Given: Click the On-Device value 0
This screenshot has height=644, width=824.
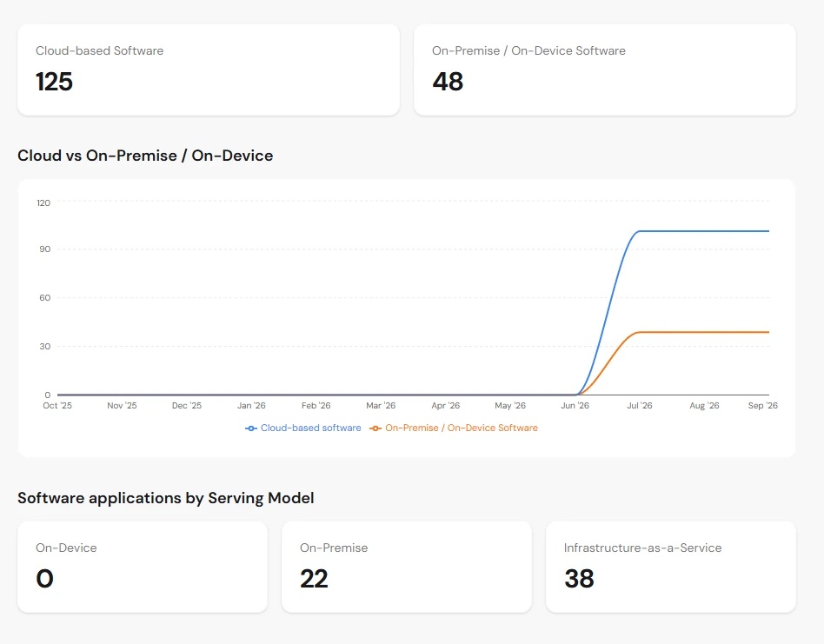Looking at the screenshot, I should point(44,579).
